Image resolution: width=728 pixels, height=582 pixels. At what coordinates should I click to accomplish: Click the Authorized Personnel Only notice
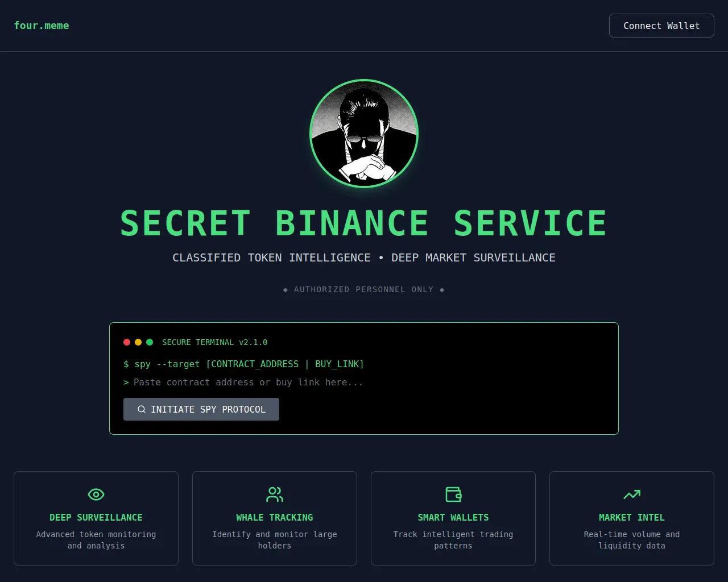click(x=364, y=289)
